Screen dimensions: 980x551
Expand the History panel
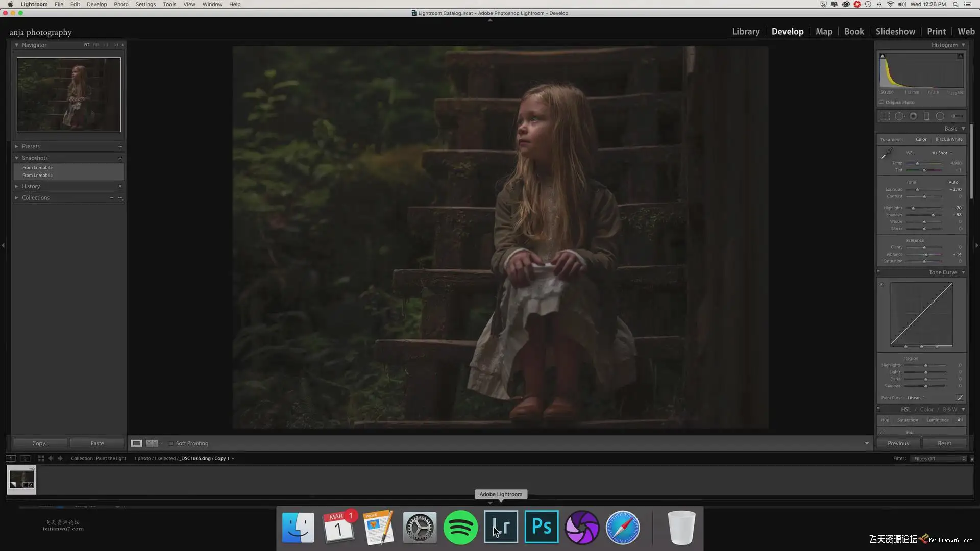click(31, 186)
